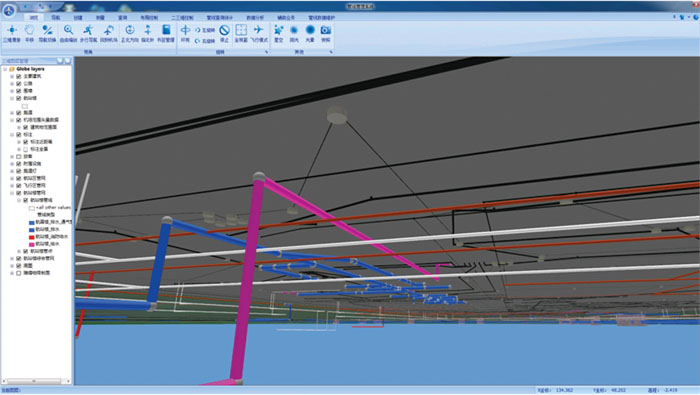
Task: Select the hand-shaped pan tool
Action: tap(29, 33)
